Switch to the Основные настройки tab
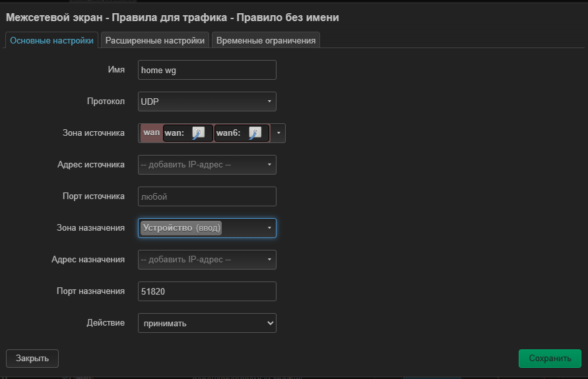The image size is (588, 379). tap(51, 40)
